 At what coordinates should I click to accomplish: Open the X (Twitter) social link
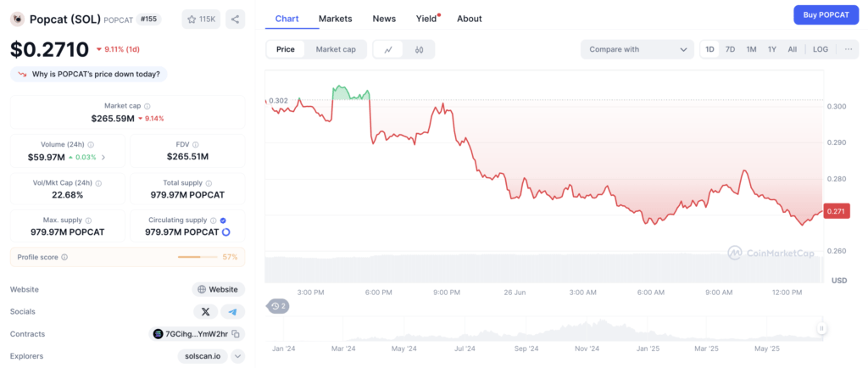coord(206,312)
